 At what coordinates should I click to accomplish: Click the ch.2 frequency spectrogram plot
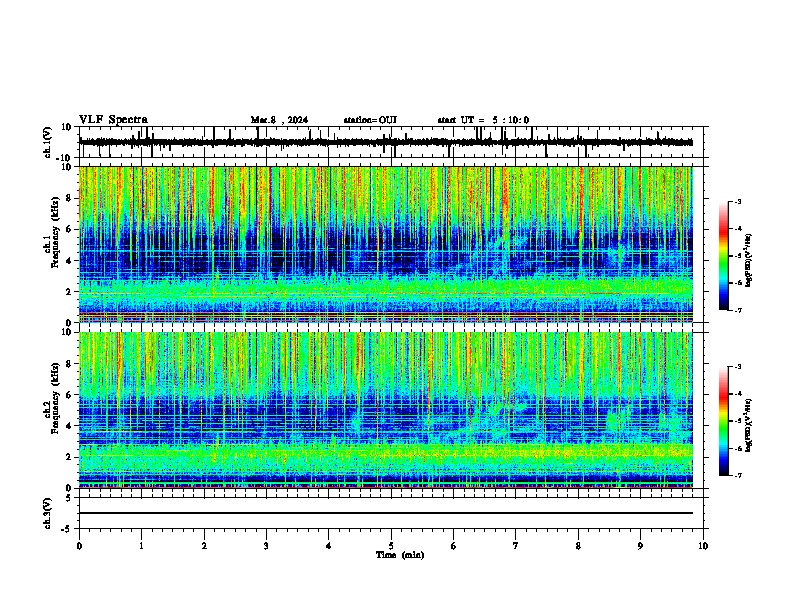386,410
